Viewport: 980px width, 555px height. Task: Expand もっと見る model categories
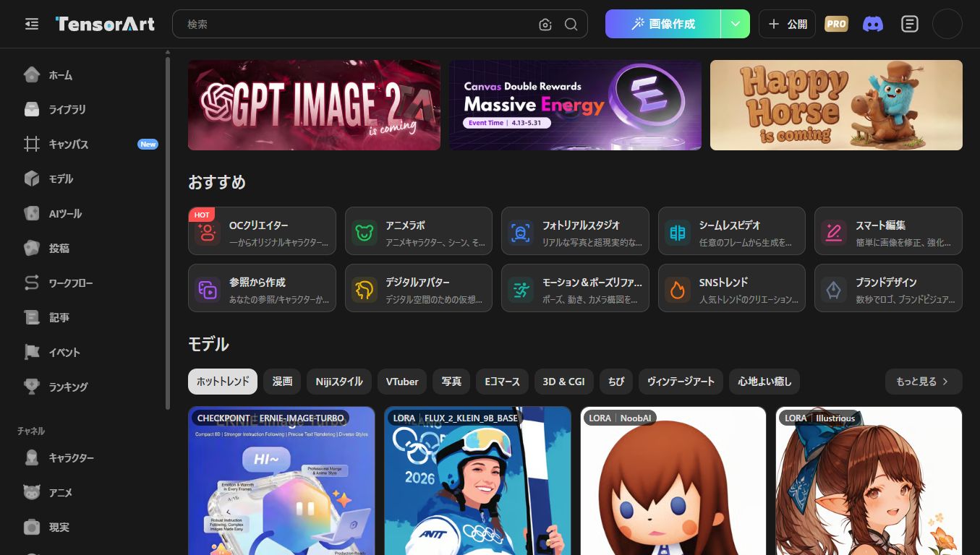(924, 382)
